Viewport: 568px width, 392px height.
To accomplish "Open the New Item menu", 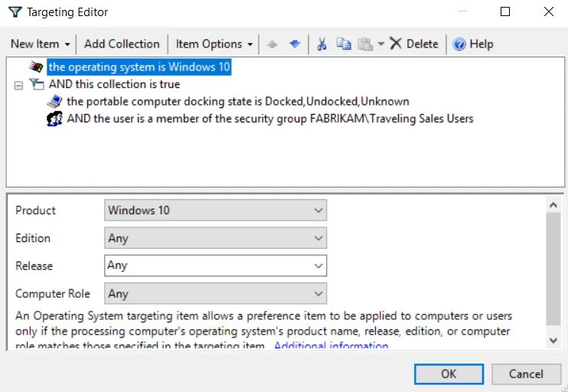I will [x=40, y=44].
